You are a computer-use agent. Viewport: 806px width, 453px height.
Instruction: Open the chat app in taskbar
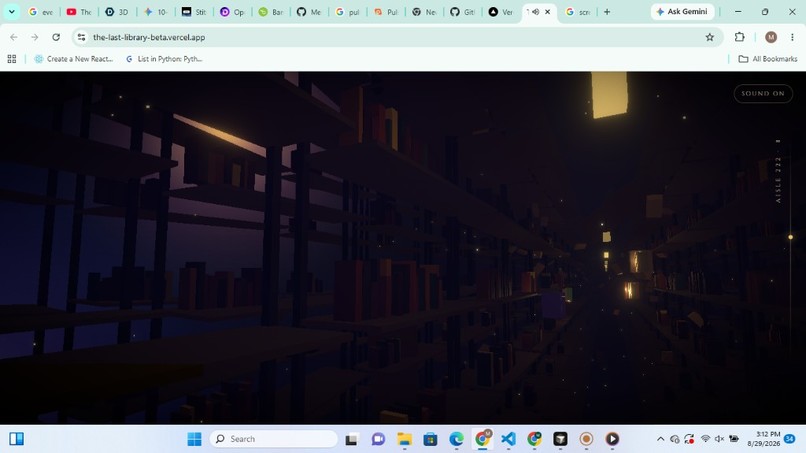[378, 439]
